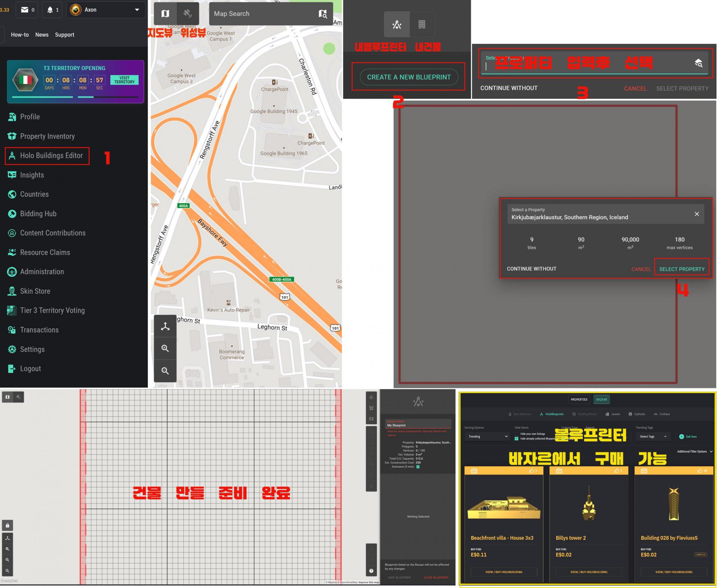
Task: Click the notification bell icon
Action: (50, 10)
